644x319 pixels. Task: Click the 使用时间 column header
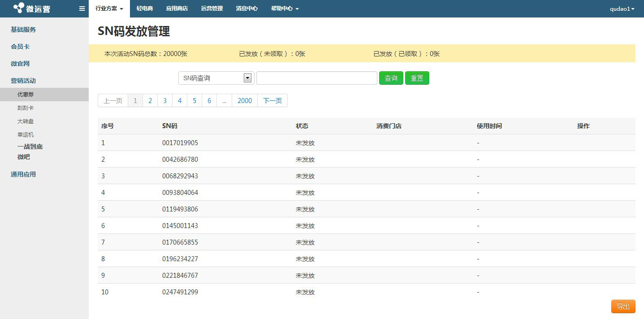pos(489,126)
